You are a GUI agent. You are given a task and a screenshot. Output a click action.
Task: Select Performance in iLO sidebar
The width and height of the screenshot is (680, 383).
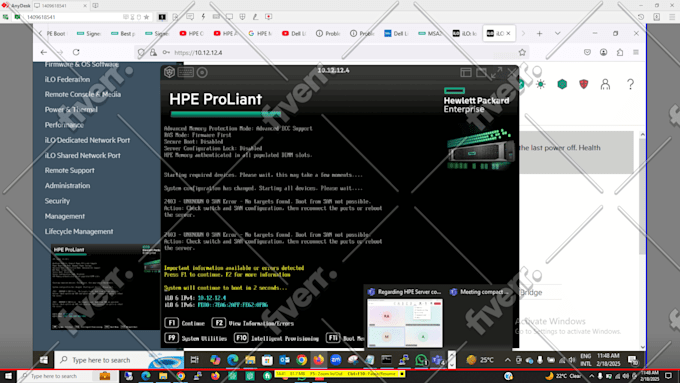[x=64, y=125]
